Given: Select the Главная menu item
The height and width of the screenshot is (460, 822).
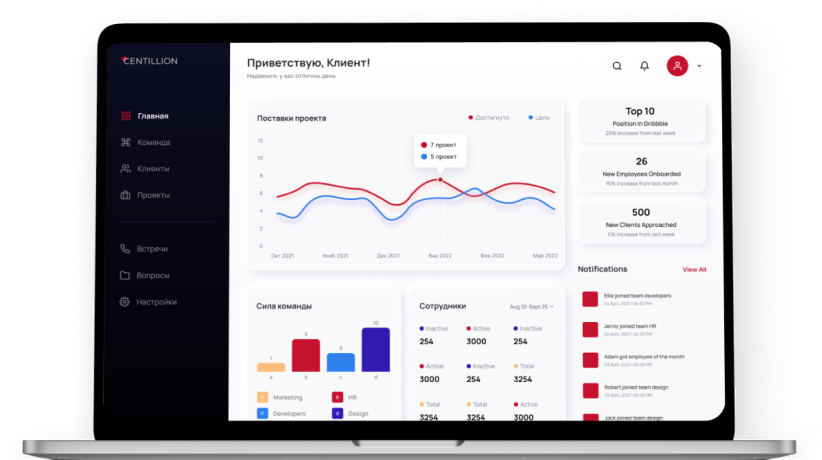Looking at the screenshot, I should click(x=152, y=116).
